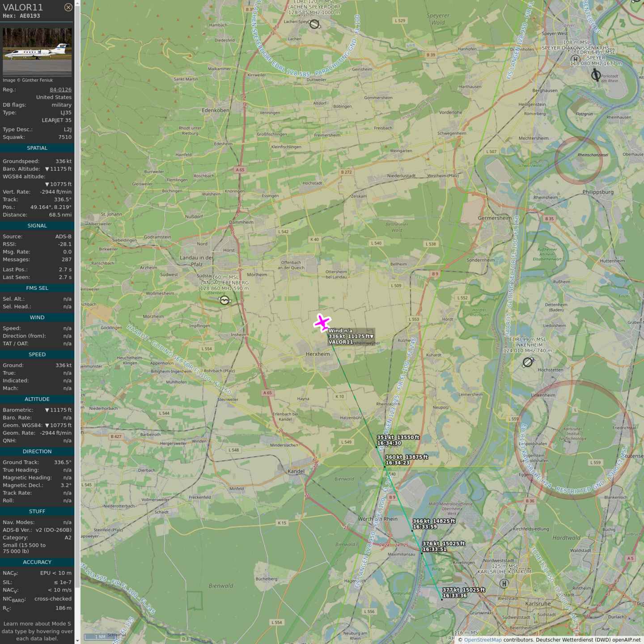Click the Lachen-Speyerdorf airfield symbol

(x=314, y=24)
